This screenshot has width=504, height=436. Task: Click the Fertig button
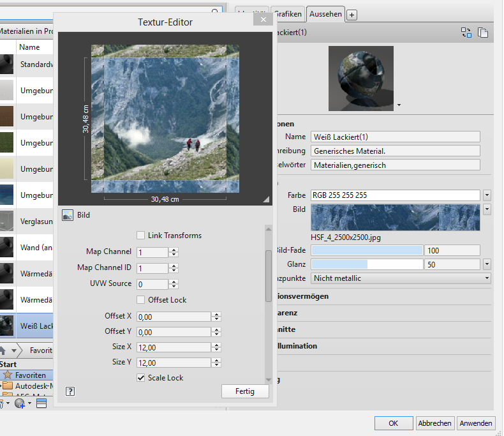click(x=245, y=391)
